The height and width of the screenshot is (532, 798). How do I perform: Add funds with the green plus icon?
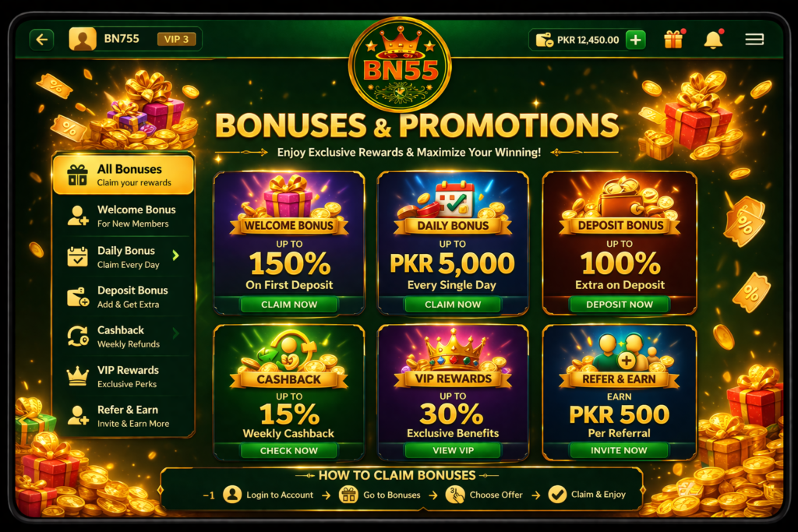click(636, 40)
